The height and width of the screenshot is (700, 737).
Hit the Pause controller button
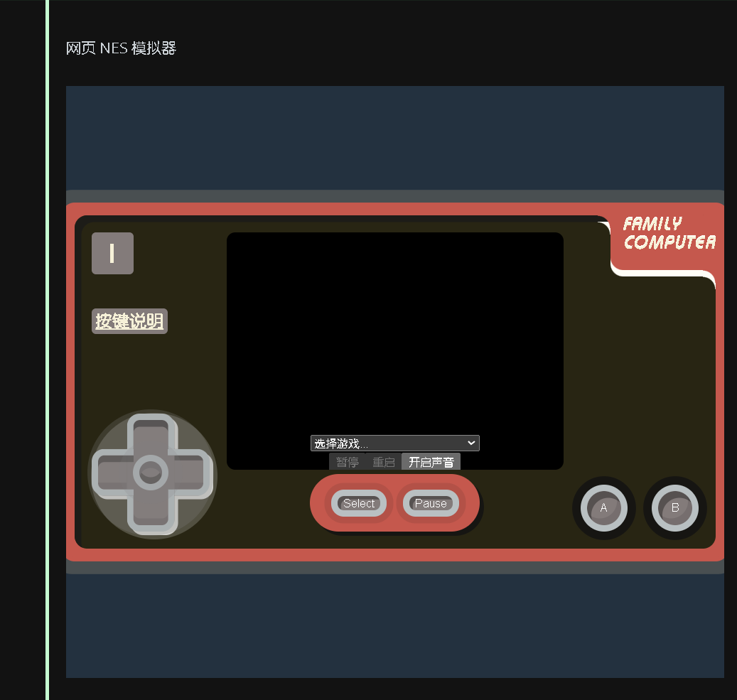click(x=431, y=503)
